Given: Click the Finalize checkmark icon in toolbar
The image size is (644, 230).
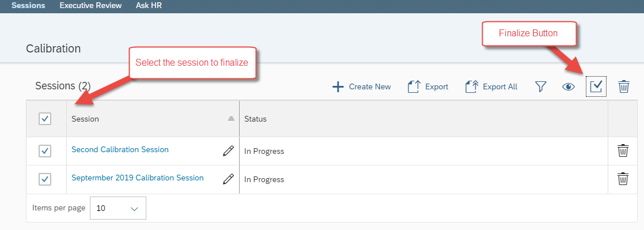Looking at the screenshot, I should pyautogui.click(x=596, y=86).
